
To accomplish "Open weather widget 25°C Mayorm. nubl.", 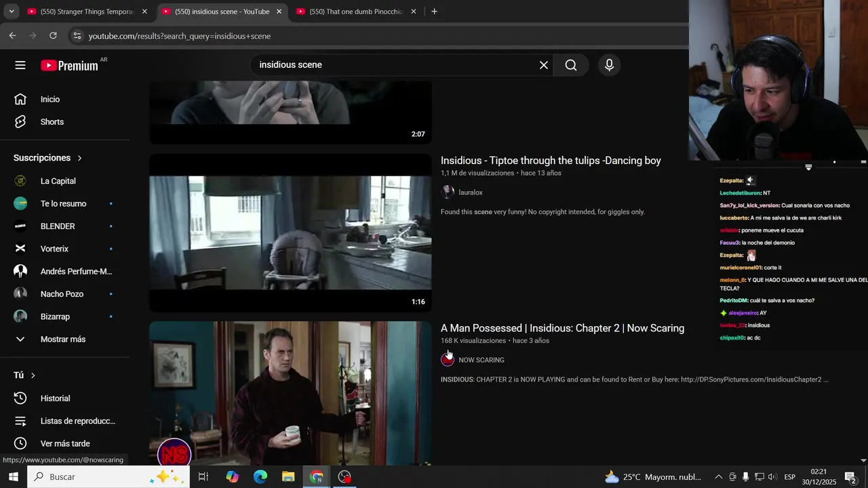I will (653, 477).
